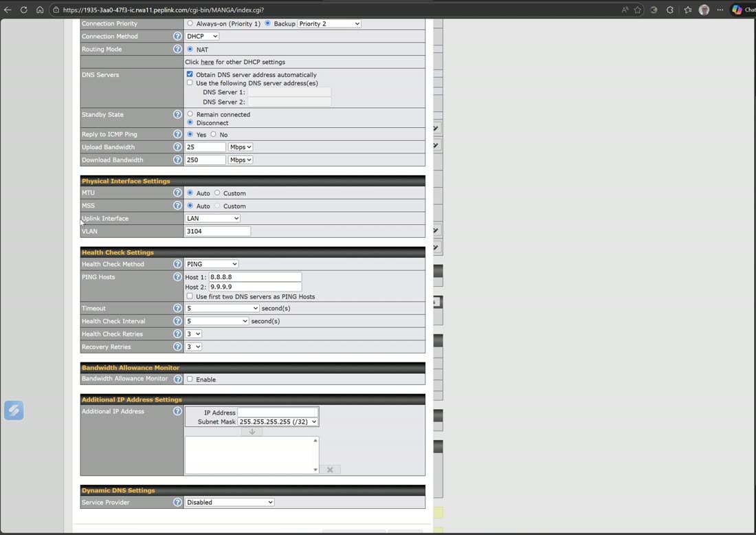
Task: Open help for Routing Mode
Action: coord(177,50)
